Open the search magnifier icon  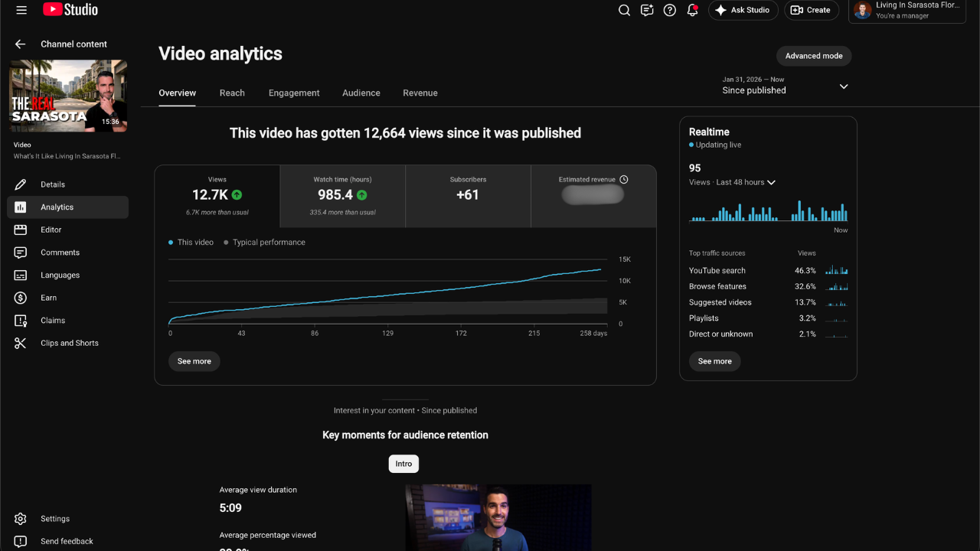click(624, 10)
